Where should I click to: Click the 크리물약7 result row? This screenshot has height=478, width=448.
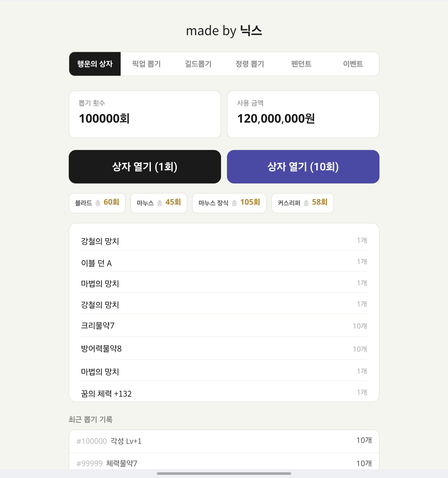tap(224, 326)
